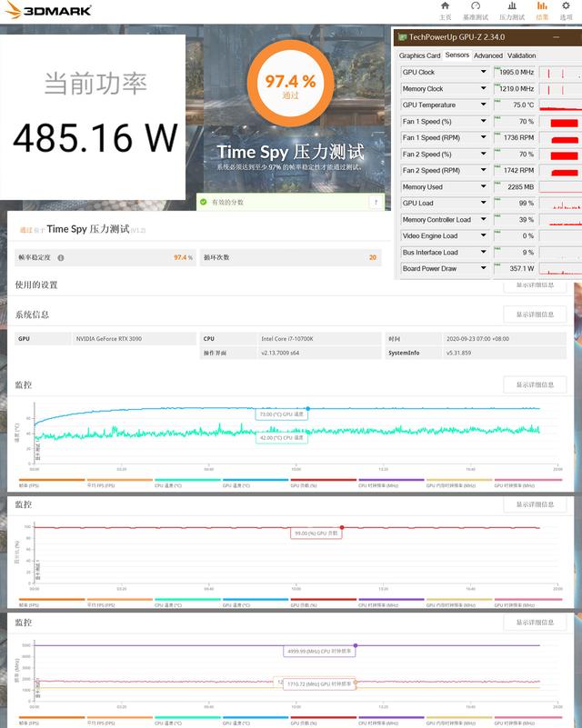Viewport: 582px width, 728px height.
Task: Expand the Memory Clock sensor dropdown
Action: pyautogui.click(x=484, y=88)
